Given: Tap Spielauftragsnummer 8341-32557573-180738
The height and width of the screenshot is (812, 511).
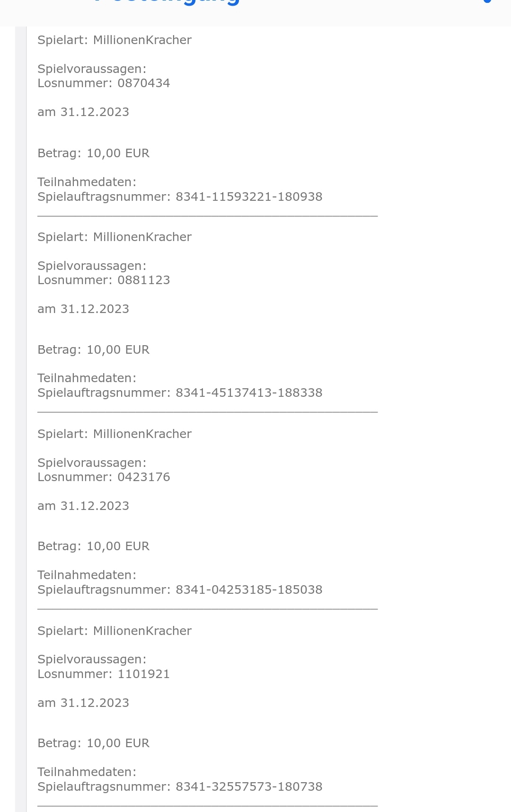Looking at the screenshot, I should 180,787.
